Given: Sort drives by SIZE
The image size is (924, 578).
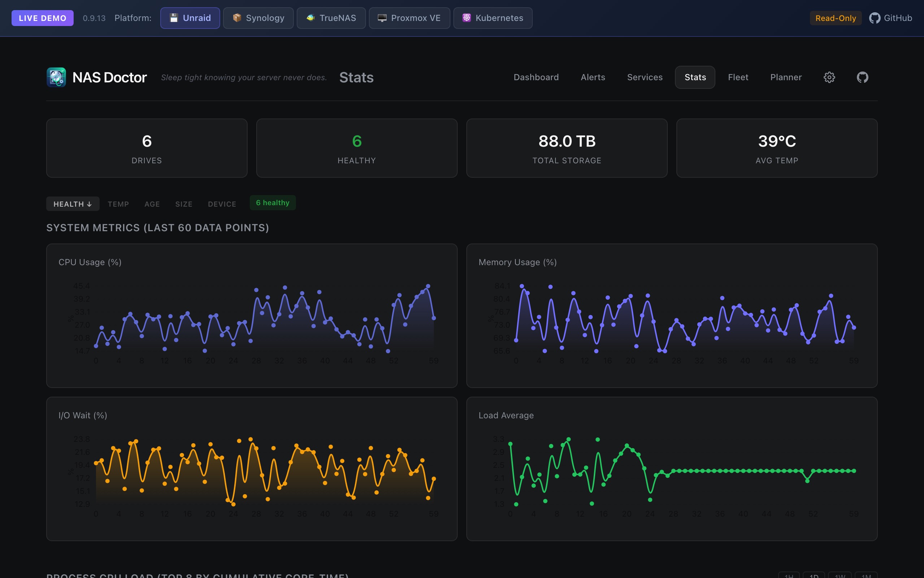Looking at the screenshot, I should 184,204.
